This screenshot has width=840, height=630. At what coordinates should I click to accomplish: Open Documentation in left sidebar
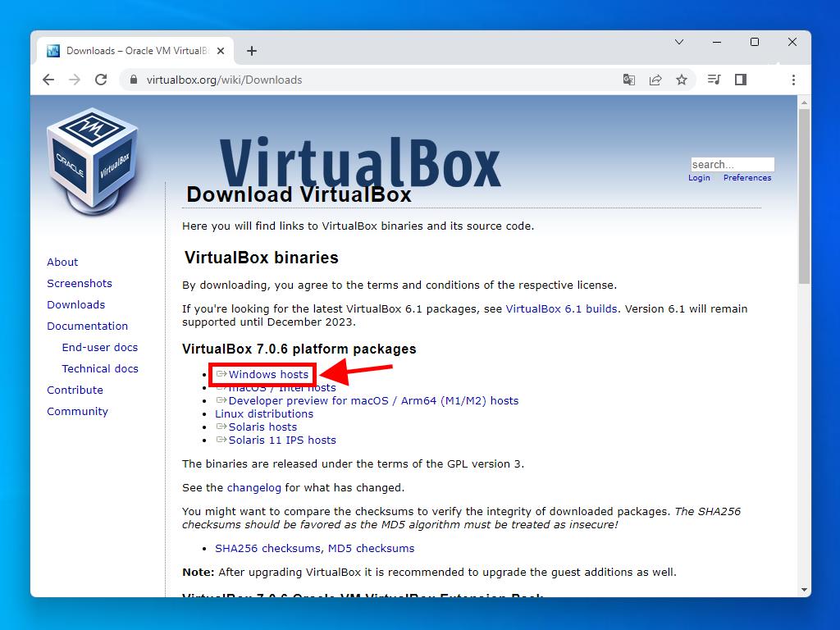coord(87,326)
